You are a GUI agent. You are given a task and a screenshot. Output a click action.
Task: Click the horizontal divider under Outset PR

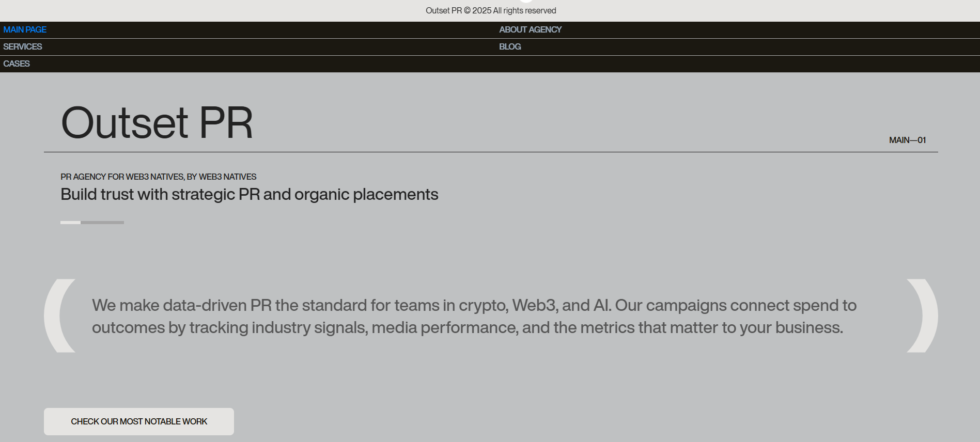tap(491, 152)
